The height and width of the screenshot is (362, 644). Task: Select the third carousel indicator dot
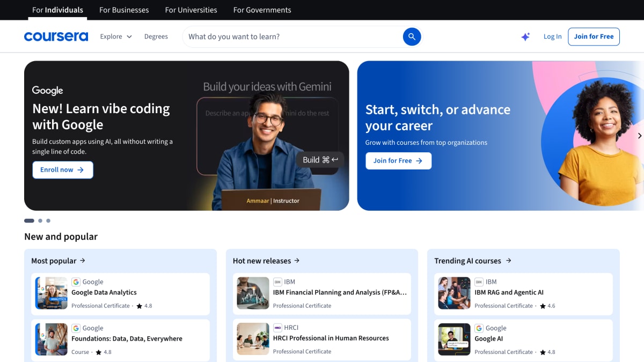48,220
